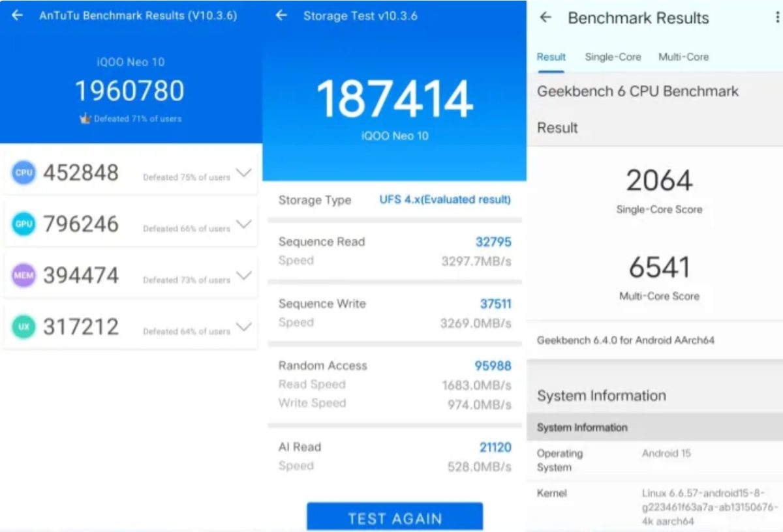Click the 3297.7MB/s read speed value
Viewport: 783px width, 532px height.
pyautogui.click(x=476, y=261)
